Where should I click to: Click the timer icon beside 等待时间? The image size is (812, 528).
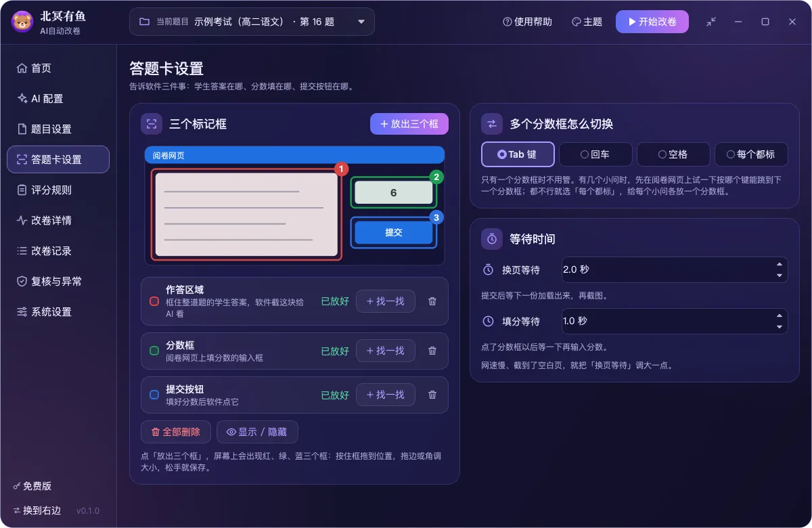pyautogui.click(x=492, y=239)
